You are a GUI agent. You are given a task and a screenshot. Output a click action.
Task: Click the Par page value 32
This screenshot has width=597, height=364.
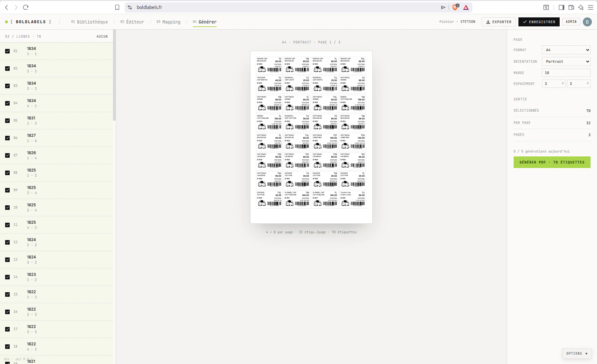coord(588,123)
